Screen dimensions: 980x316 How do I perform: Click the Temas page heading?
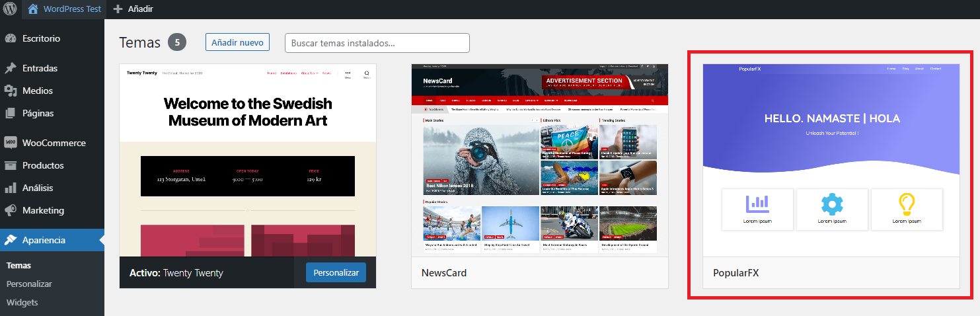(x=139, y=42)
